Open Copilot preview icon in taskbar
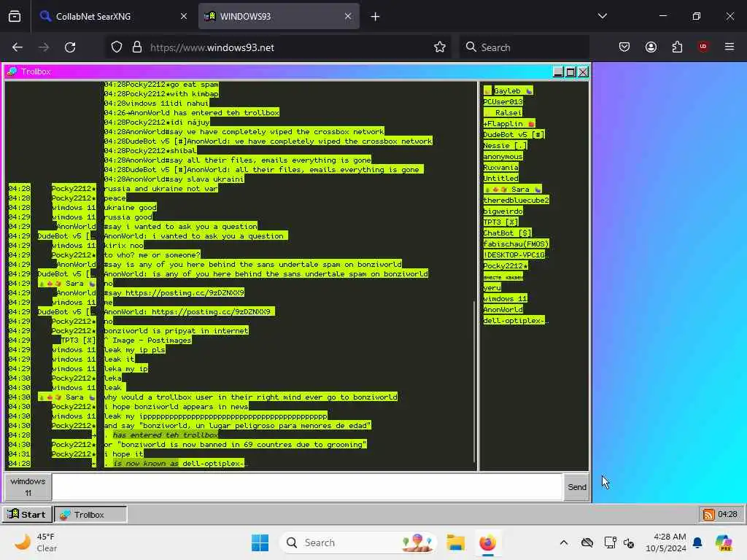 (724, 542)
